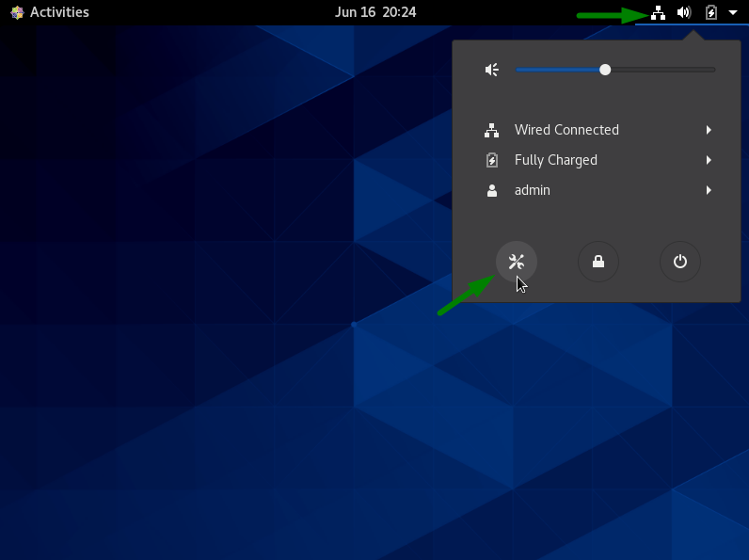Viewport: 749px width, 560px height.
Task: Click the volume speaker icon in top bar
Action: [684, 12]
